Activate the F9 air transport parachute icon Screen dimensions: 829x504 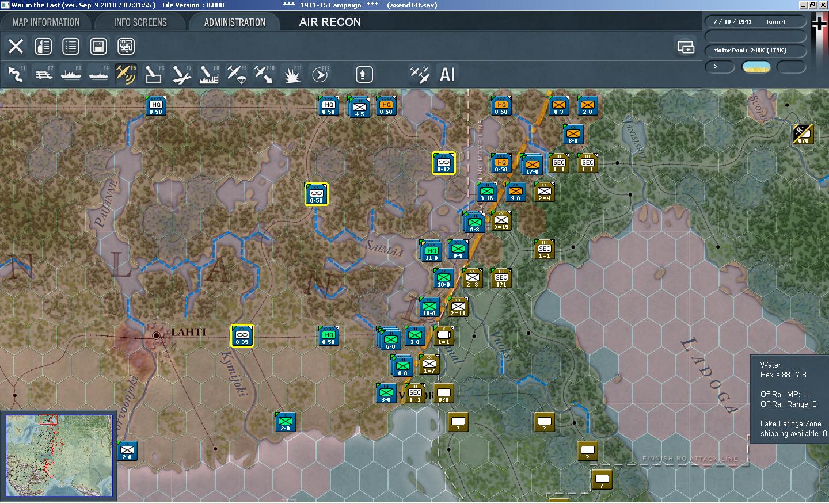237,74
